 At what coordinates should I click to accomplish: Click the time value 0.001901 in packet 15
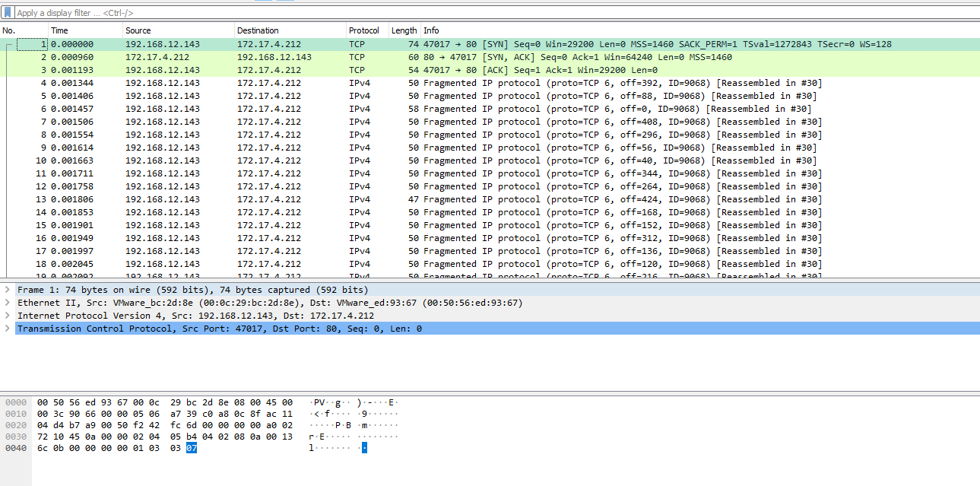[x=72, y=225]
